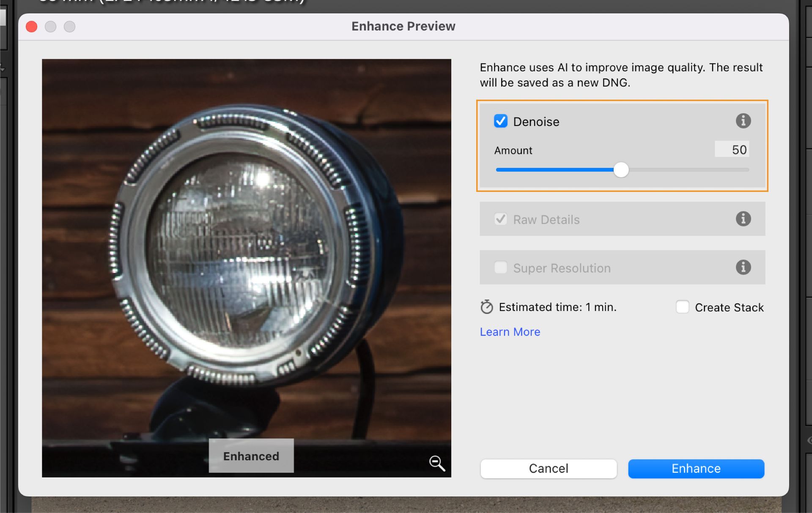Click the magnifier zoom icon in preview
The width and height of the screenshot is (812, 513).
pos(437,464)
